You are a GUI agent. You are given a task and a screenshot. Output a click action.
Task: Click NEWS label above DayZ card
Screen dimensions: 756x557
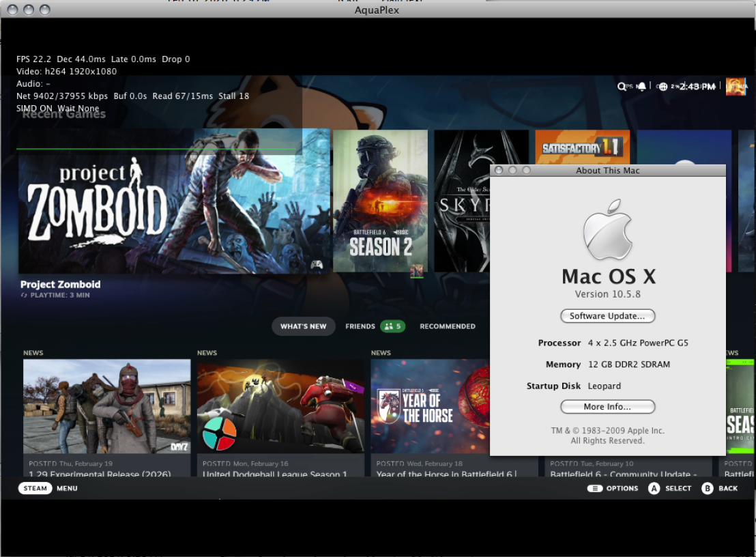coord(33,353)
